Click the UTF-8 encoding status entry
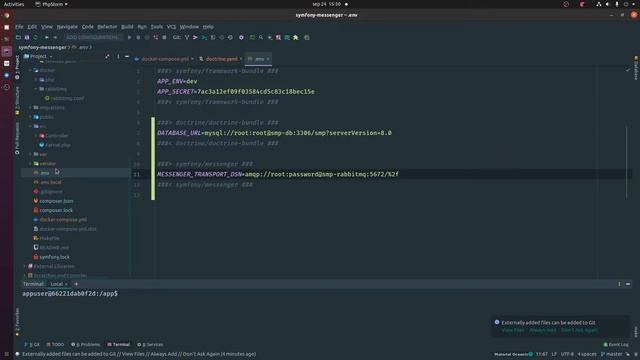This screenshot has height=360, width=640. [x=567, y=354]
